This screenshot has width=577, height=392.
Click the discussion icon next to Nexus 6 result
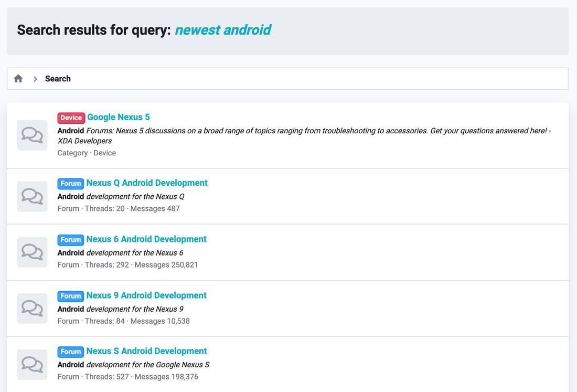(32, 252)
